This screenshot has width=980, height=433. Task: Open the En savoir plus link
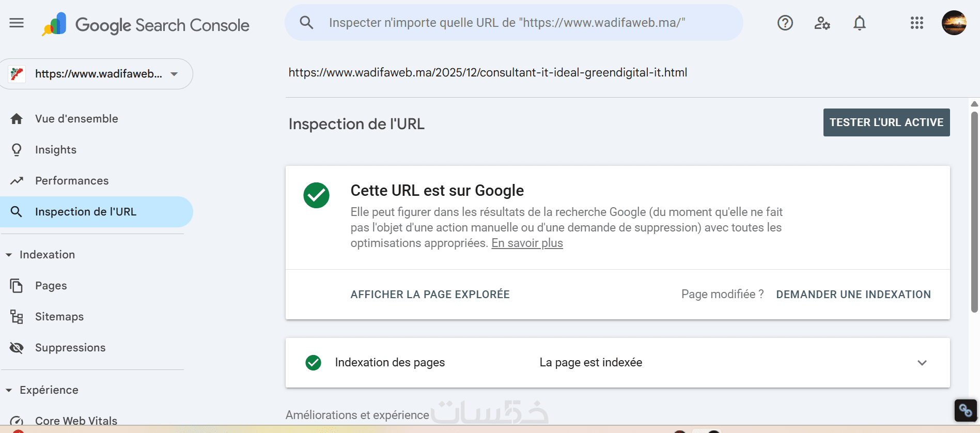(527, 243)
